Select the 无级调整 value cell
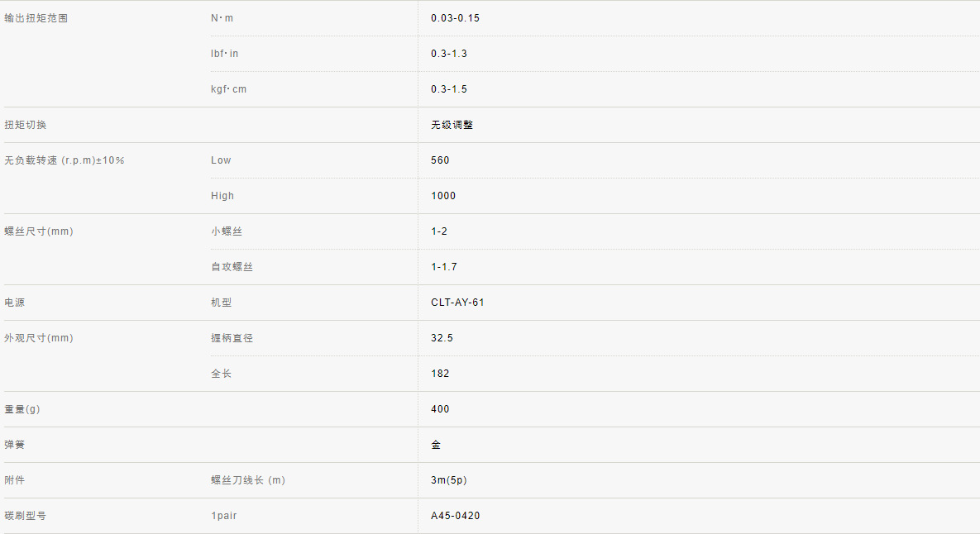Screen dimensions: 980x534 point(452,125)
